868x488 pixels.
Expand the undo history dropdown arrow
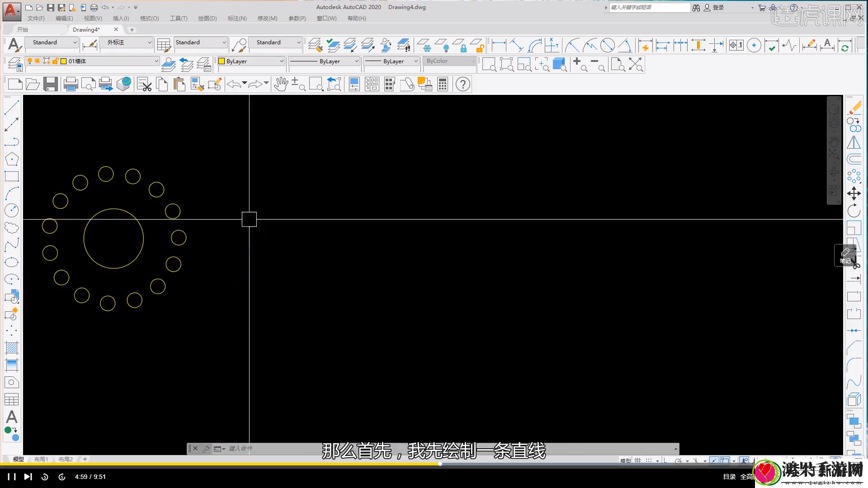(245, 83)
